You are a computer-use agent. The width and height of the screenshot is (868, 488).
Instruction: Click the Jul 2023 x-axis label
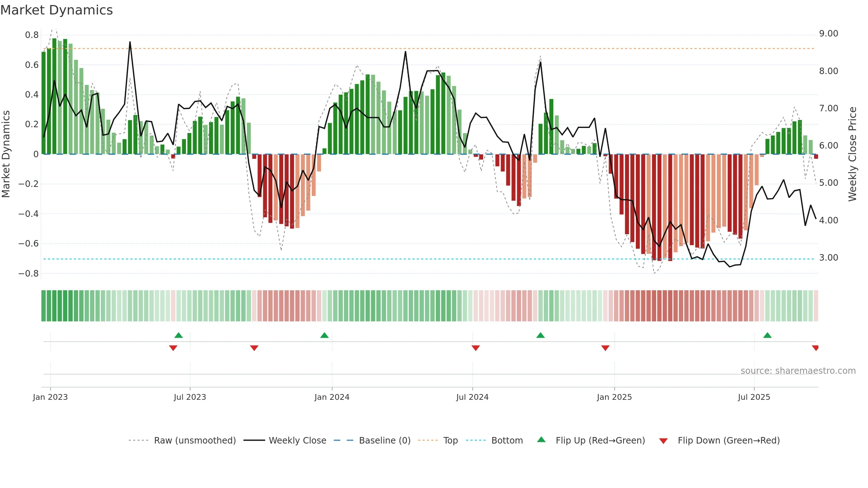[190, 397]
